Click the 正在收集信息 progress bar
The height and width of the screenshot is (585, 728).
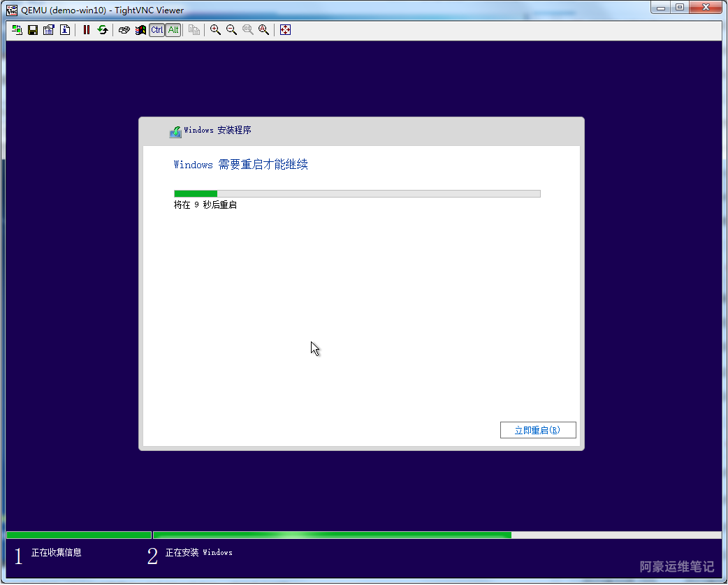click(79, 535)
